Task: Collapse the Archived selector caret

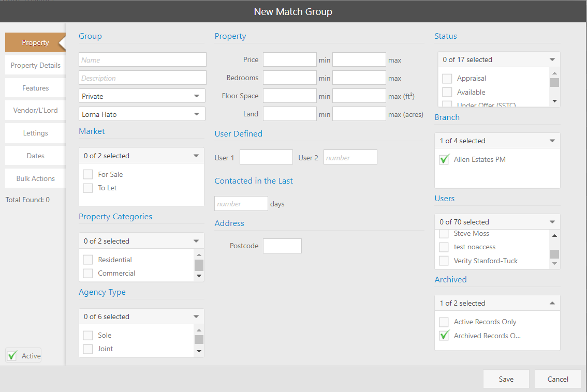Action: 552,303
